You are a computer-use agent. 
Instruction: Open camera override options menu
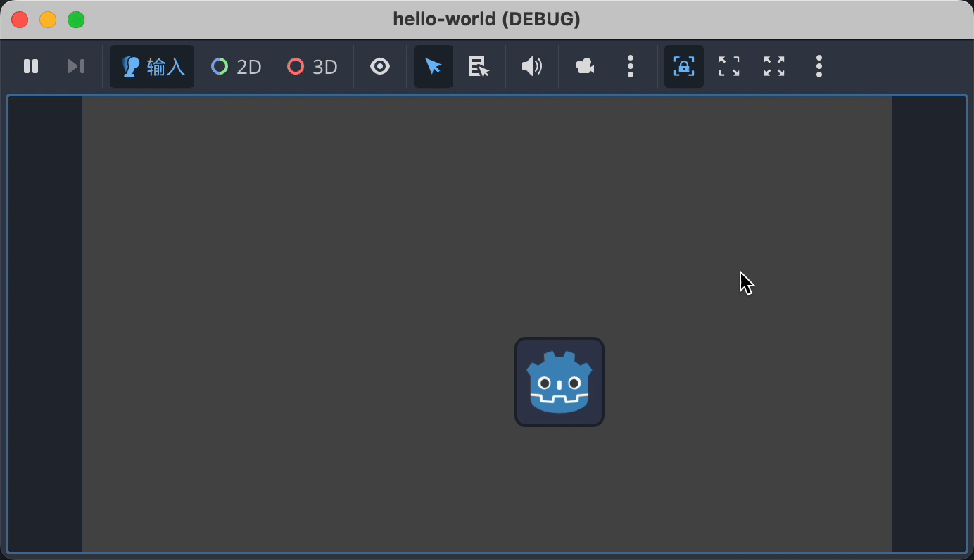[631, 66]
